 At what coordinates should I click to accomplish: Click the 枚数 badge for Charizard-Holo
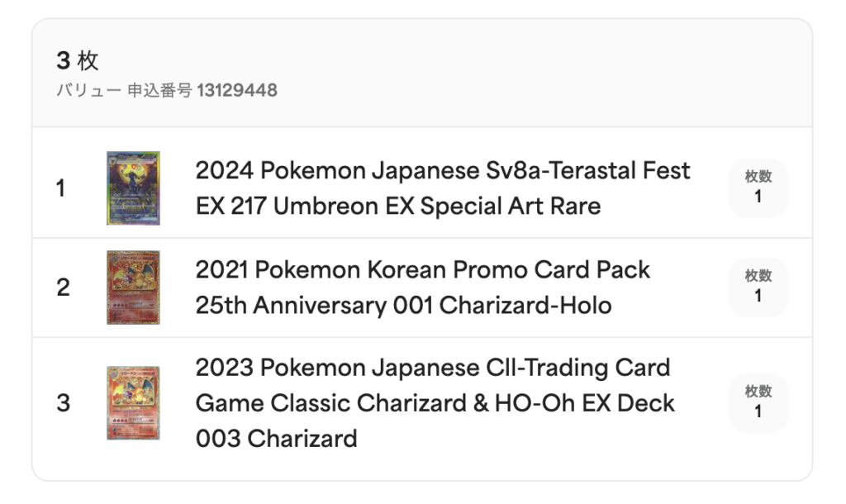[x=758, y=288]
